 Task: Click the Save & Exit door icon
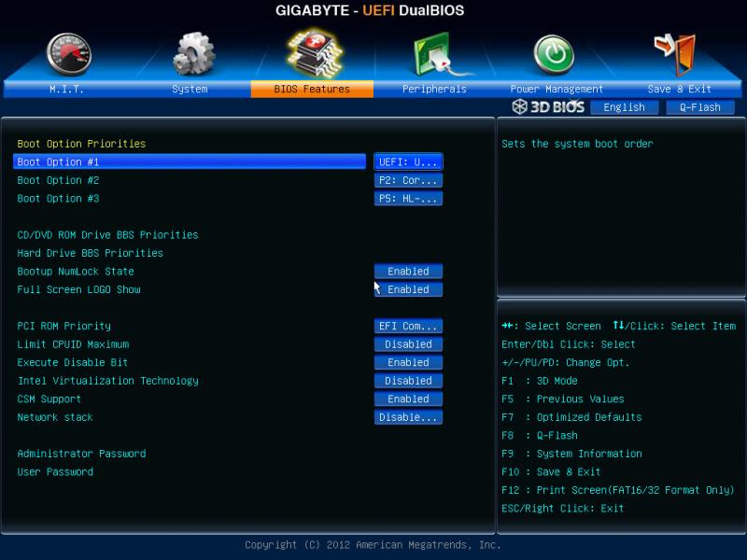point(675,54)
